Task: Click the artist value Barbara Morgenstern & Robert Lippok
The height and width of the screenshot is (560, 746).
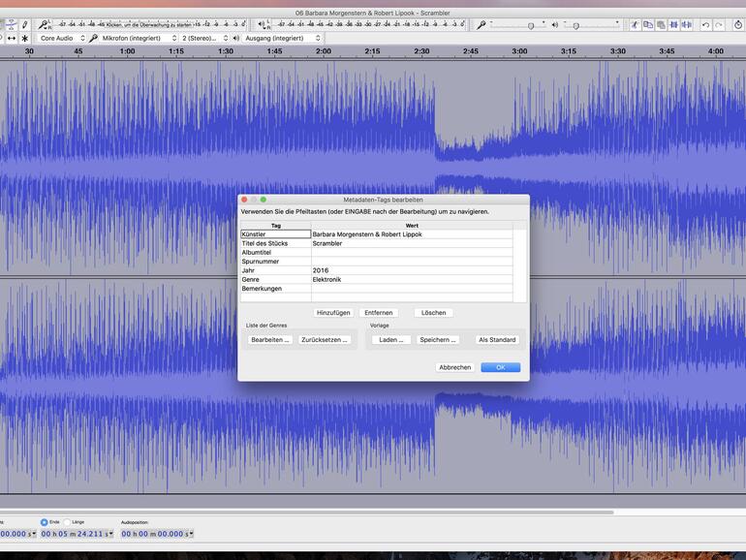Action: tap(412, 234)
